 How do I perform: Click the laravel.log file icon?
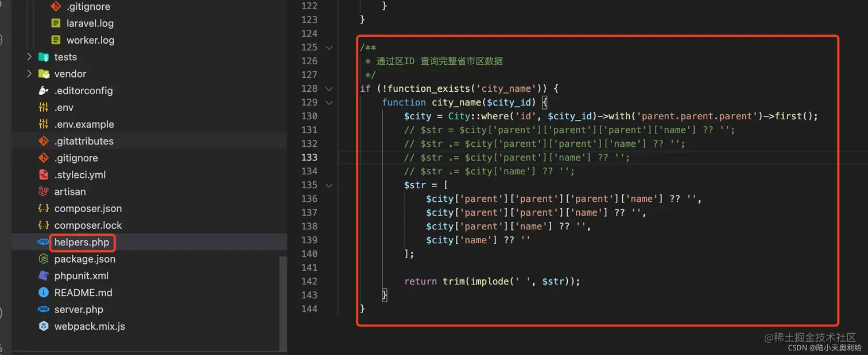click(x=56, y=24)
